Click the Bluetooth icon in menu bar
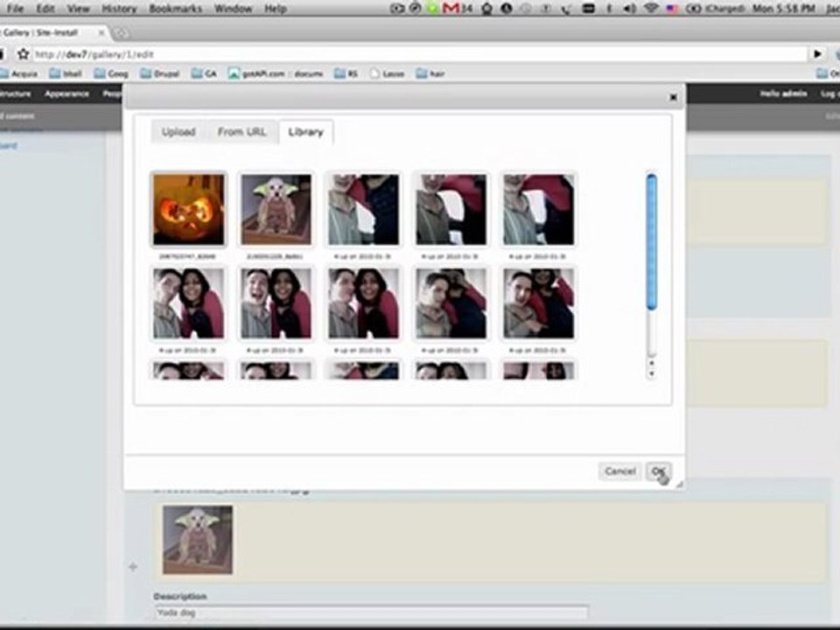The width and height of the screenshot is (840, 630). coord(609,8)
